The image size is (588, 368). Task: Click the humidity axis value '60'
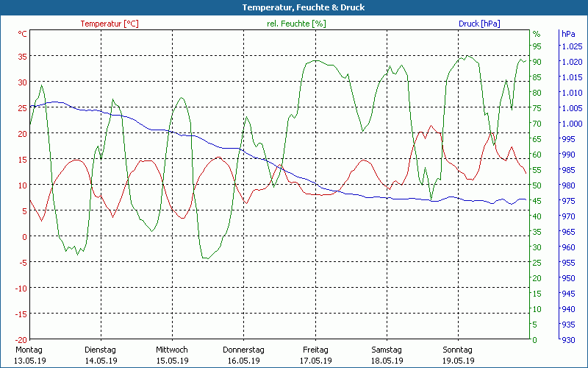[537, 155]
